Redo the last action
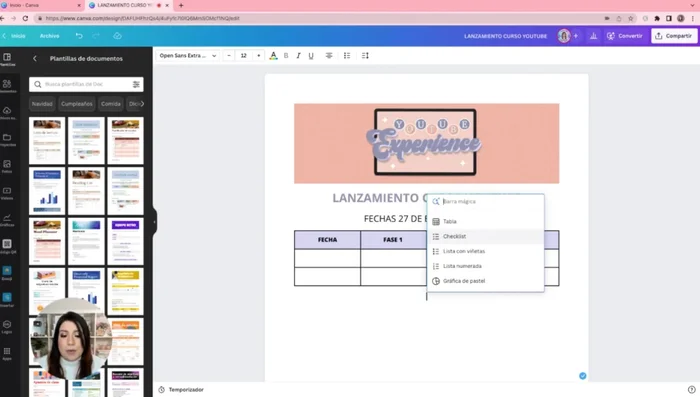The height and width of the screenshot is (397, 700). pos(96,36)
